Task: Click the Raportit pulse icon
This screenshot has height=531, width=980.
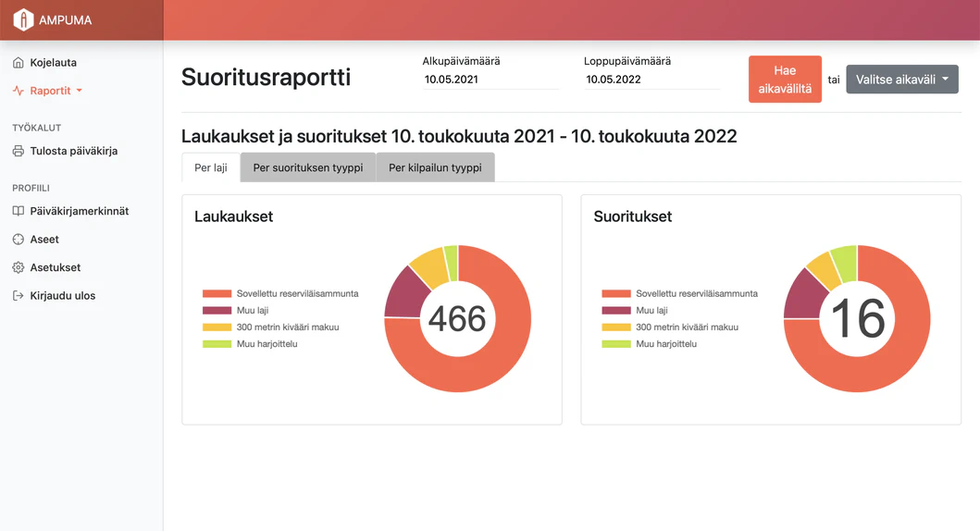Action: tap(19, 91)
